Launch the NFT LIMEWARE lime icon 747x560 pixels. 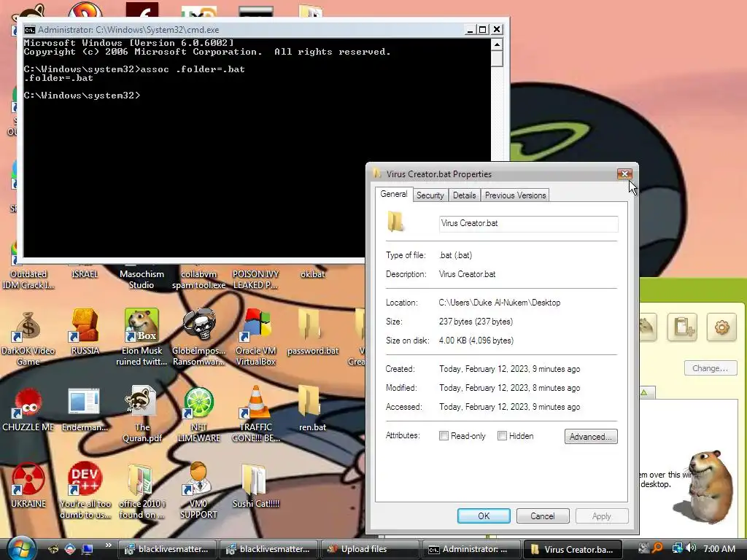(x=198, y=402)
